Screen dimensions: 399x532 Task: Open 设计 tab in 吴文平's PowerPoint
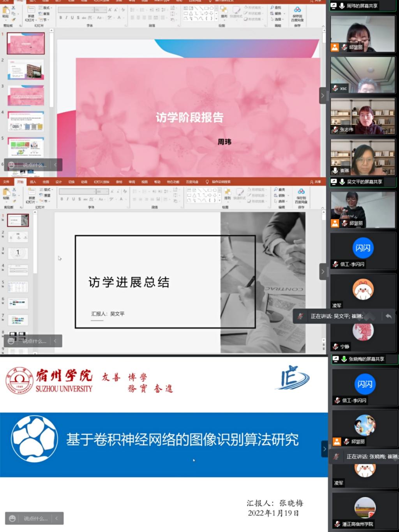pos(58,182)
